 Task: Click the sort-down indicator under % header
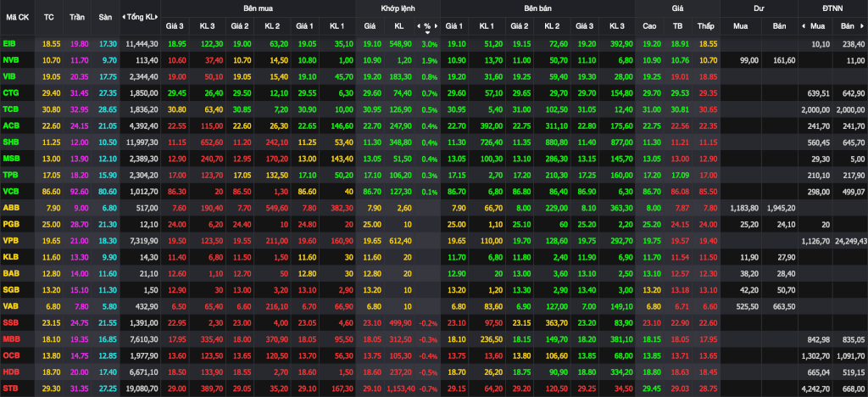tap(427, 32)
